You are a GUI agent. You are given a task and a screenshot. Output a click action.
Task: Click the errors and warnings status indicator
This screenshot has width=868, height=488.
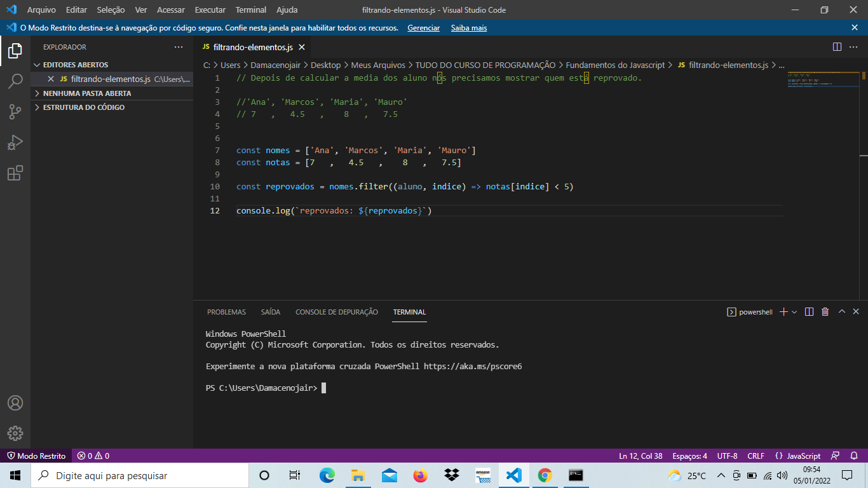[x=93, y=456]
